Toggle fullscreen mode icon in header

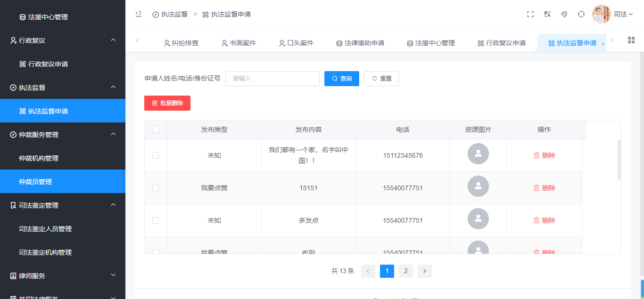(530, 14)
